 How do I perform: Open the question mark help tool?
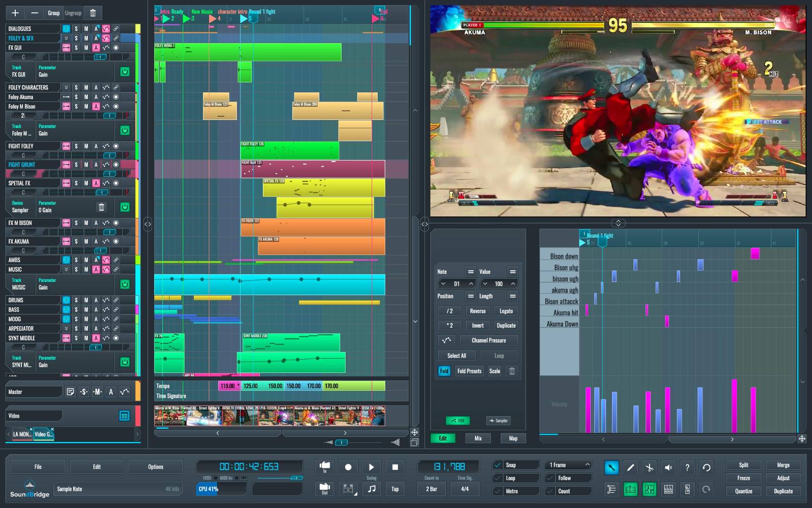(x=687, y=467)
